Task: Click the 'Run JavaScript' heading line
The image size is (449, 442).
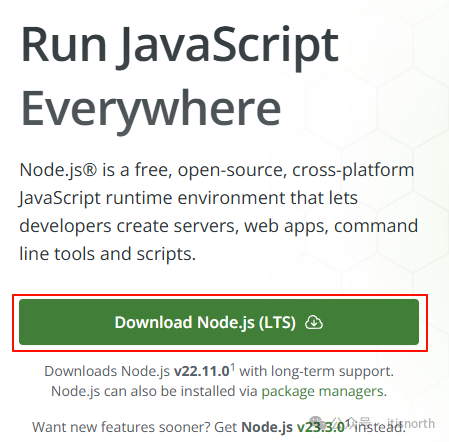Action: point(180,46)
